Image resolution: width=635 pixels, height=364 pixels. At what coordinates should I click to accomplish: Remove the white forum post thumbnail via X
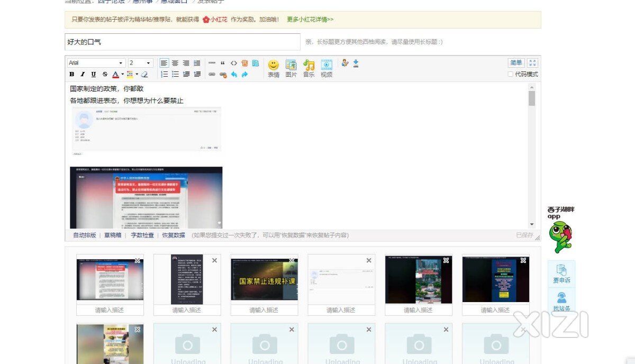point(369,260)
